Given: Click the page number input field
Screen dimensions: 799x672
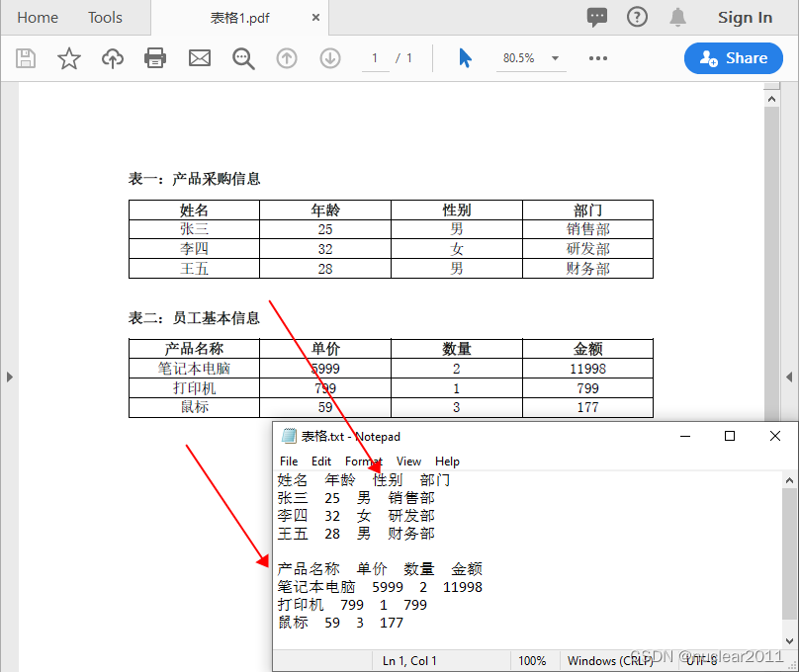Looking at the screenshot, I should click(375, 58).
